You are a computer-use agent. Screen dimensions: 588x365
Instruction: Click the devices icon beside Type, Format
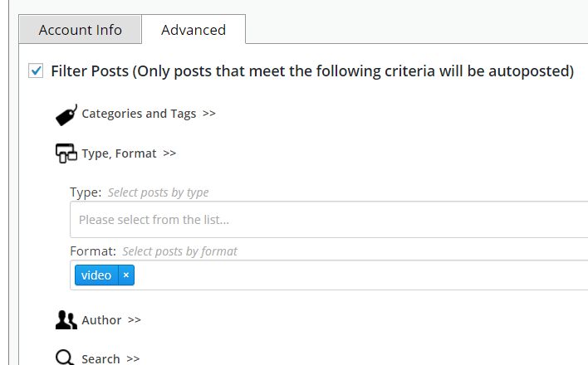tap(66, 153)
